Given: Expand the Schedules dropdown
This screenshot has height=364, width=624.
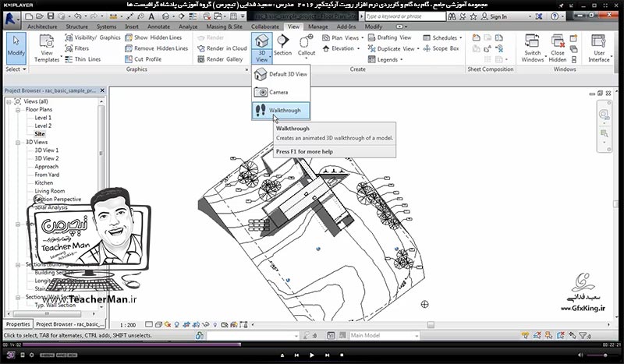Looking at the screenshot, I should point(461,37).
